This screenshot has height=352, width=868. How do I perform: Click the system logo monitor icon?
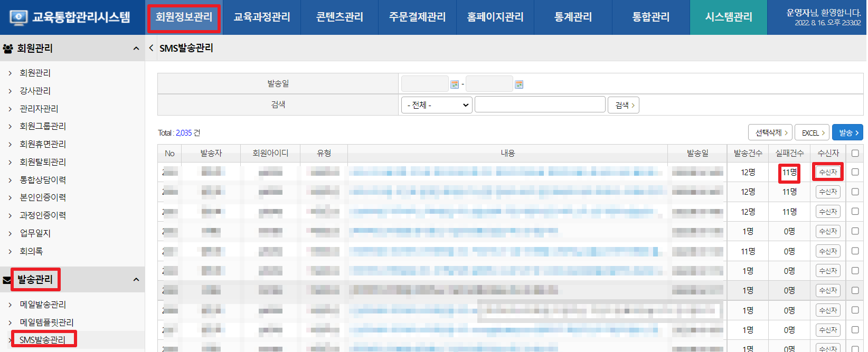[x=18, y=17]
